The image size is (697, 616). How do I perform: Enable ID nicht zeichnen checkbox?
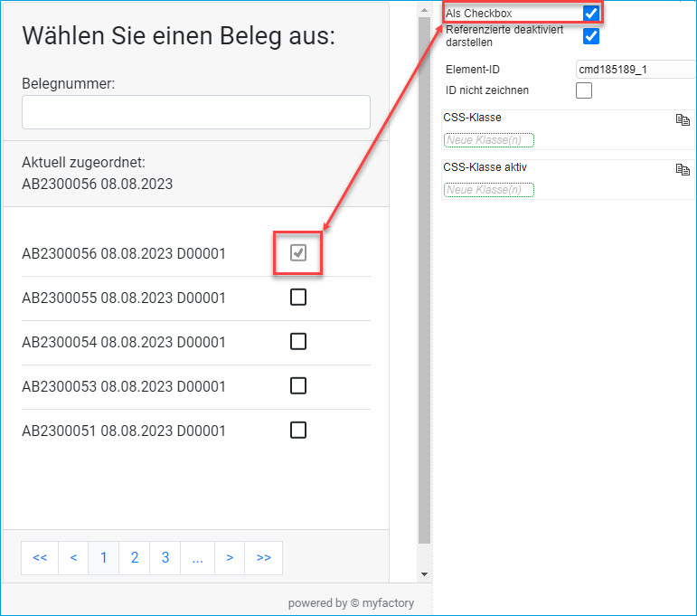[x=584, y=90]
